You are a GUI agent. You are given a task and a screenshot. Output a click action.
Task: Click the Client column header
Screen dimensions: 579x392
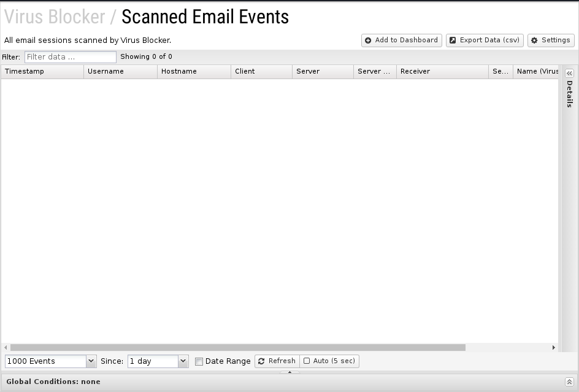tap(261, 71)
